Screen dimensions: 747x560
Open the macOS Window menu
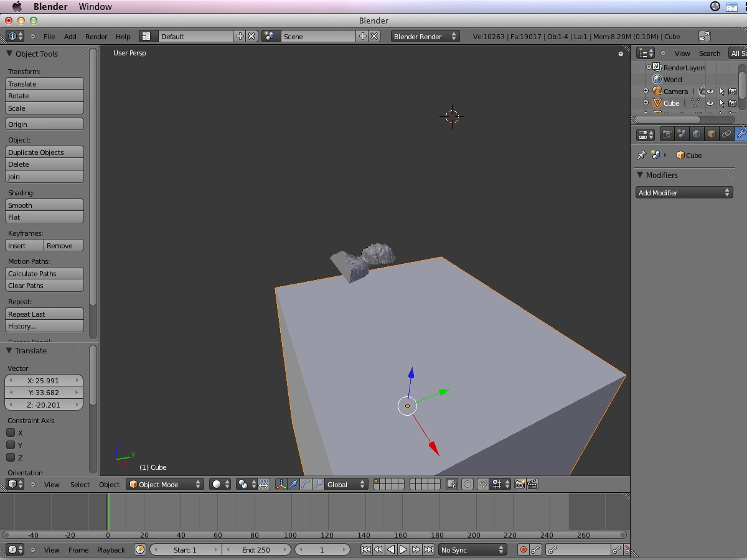click(x=95, y=7)
